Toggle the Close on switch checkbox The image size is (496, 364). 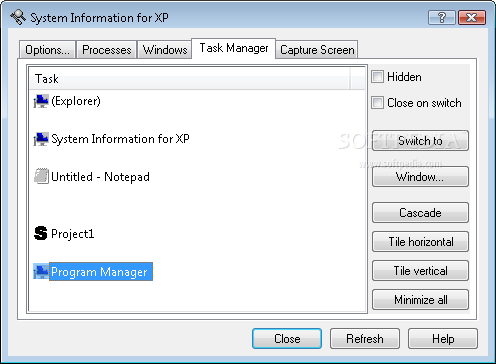tap(377, 103)
